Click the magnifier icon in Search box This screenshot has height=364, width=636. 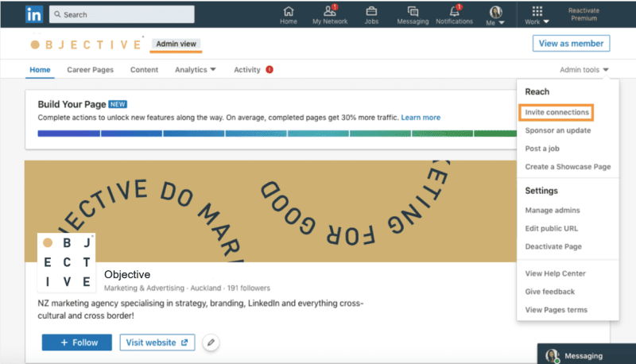coord(57,14)
